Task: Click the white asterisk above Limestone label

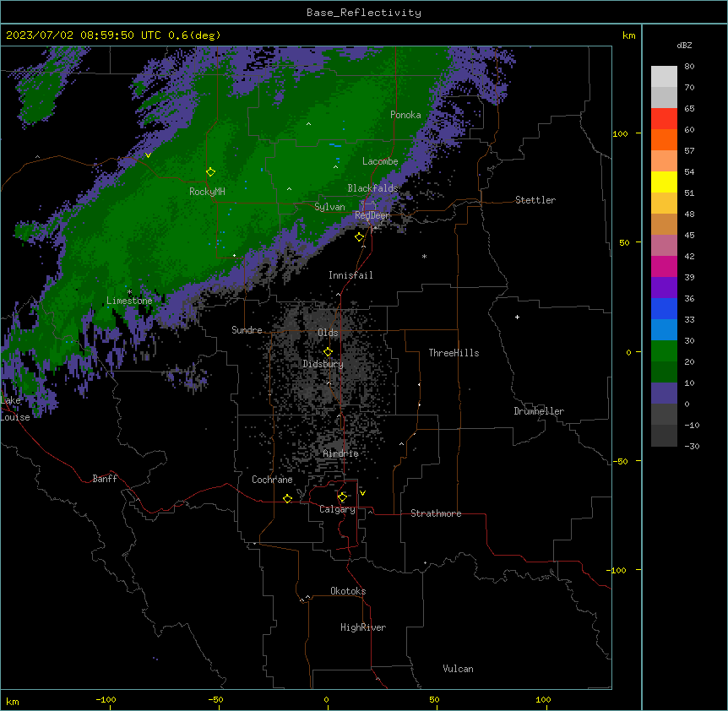Action: tap(130, 292)
